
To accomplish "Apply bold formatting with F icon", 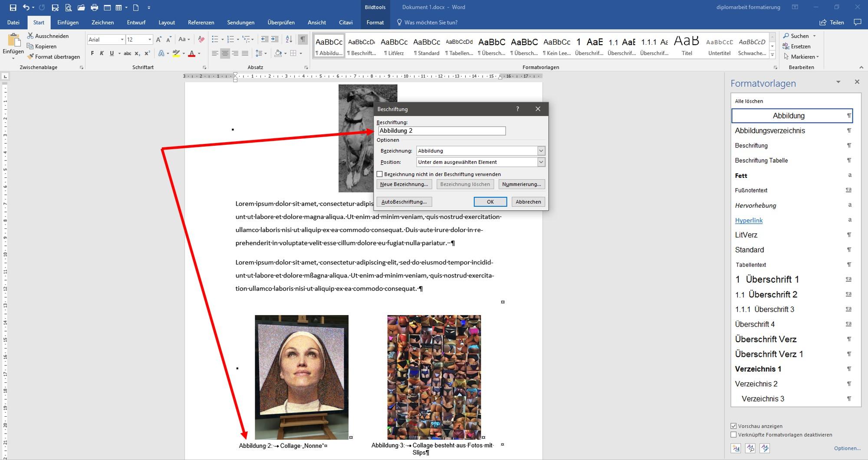I will point(92,53).
